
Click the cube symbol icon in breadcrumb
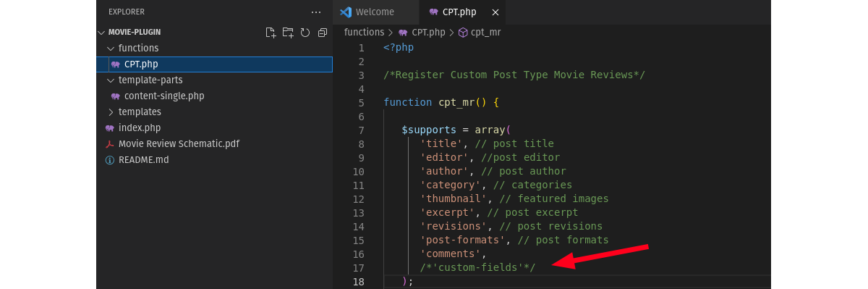point(464,32)
